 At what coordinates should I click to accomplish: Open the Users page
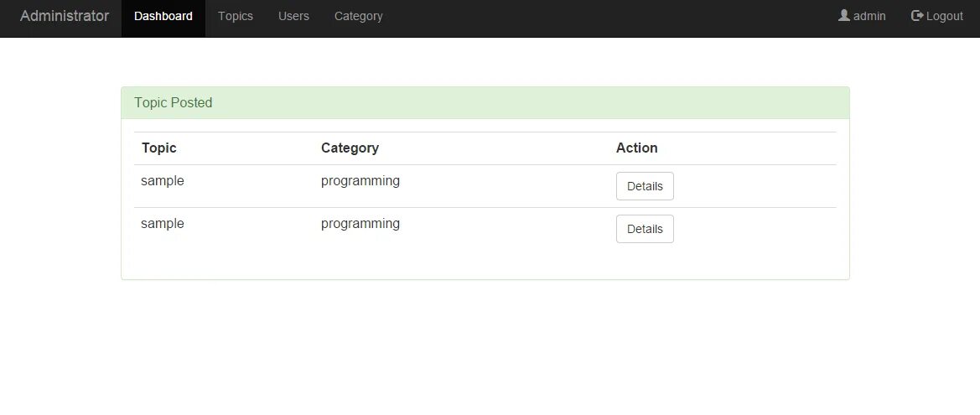(x=293, y=16)
